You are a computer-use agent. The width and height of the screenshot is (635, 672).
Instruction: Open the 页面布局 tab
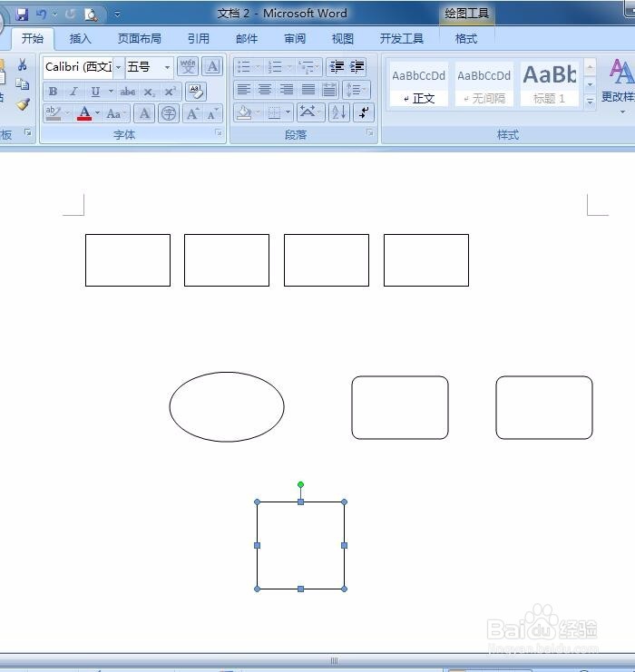[x=140, y=39]
